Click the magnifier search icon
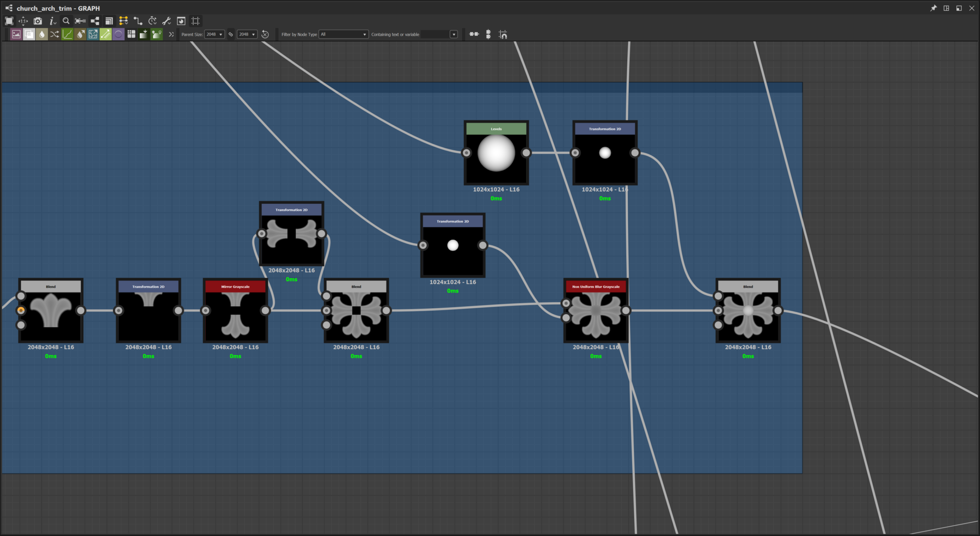980x536 pixels. tap(66, 21)
